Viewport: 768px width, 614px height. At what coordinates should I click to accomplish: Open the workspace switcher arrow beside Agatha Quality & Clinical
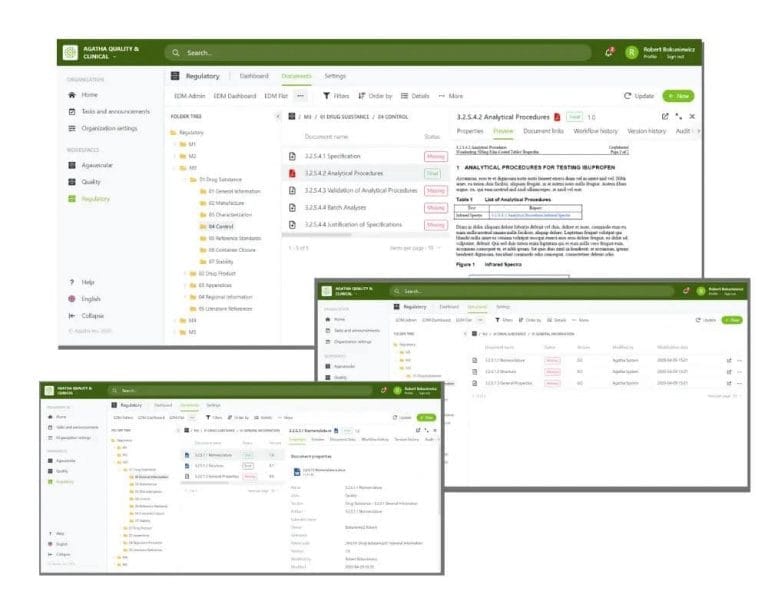115,57
